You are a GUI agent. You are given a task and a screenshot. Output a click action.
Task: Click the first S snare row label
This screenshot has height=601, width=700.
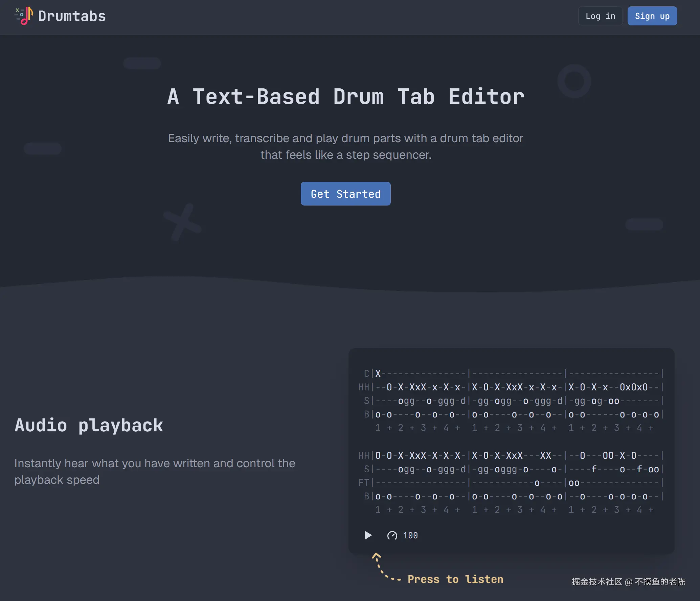(366, 401)
